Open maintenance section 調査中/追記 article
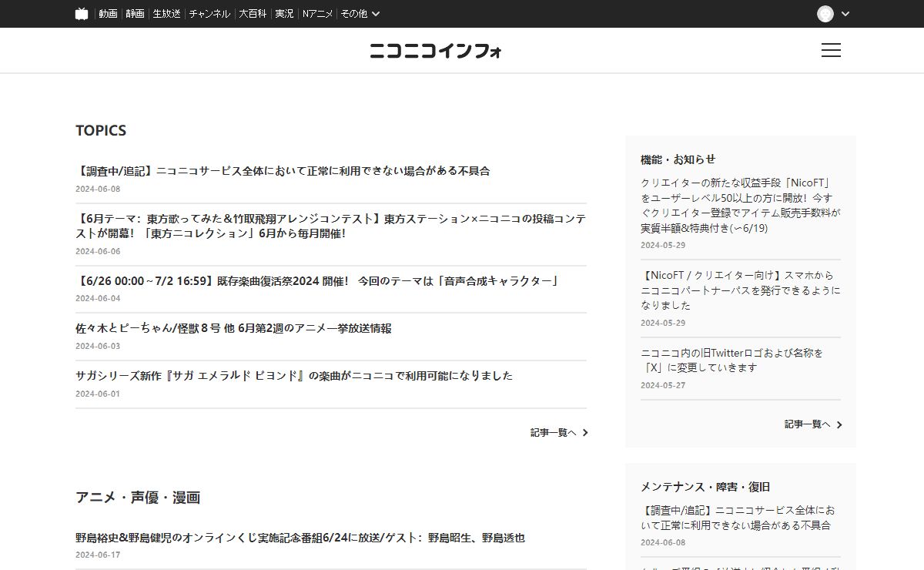Screen dimensions: 924x570 (x=738, y=518)
